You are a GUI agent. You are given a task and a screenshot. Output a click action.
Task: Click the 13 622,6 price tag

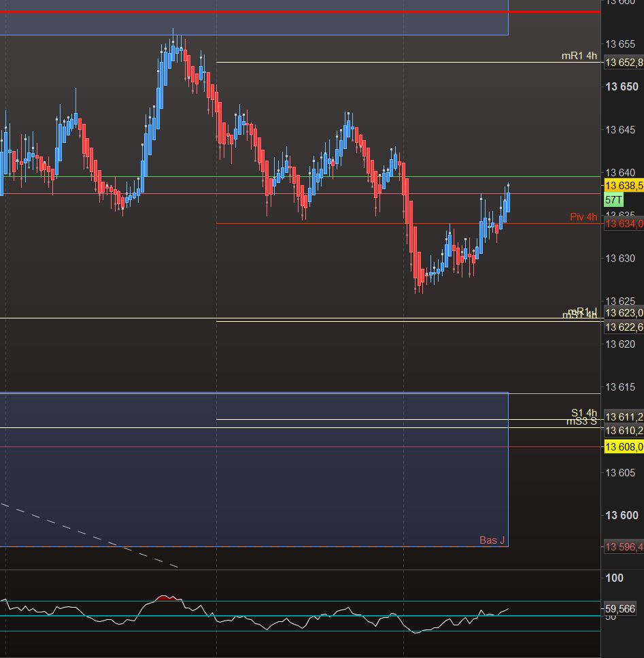pos(624,327)
